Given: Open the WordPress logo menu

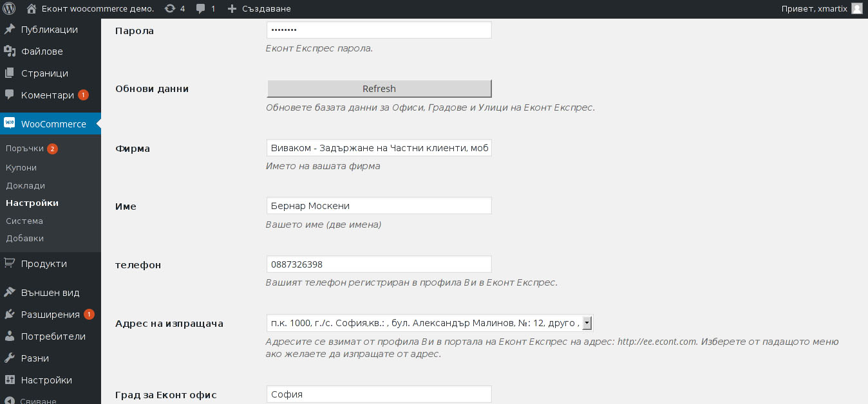Looking at the screenshot, I should 9,9.
